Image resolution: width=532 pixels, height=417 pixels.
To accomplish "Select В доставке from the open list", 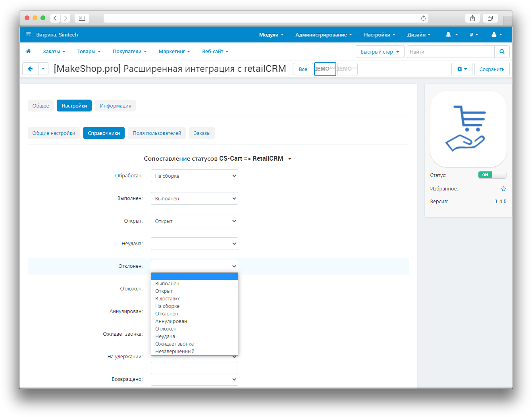I will (x=168, y=299).
